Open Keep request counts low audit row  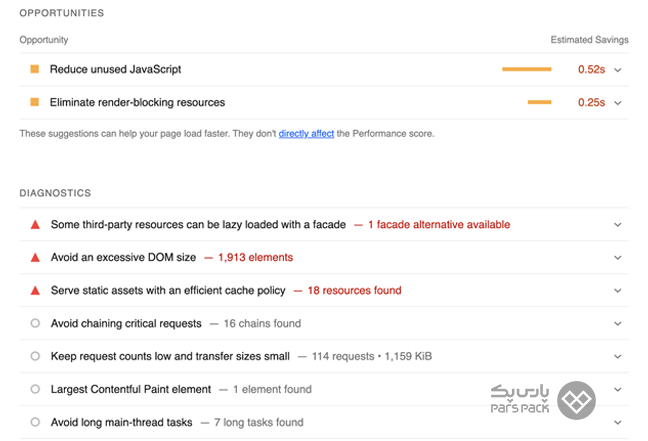tap(324, 356)
